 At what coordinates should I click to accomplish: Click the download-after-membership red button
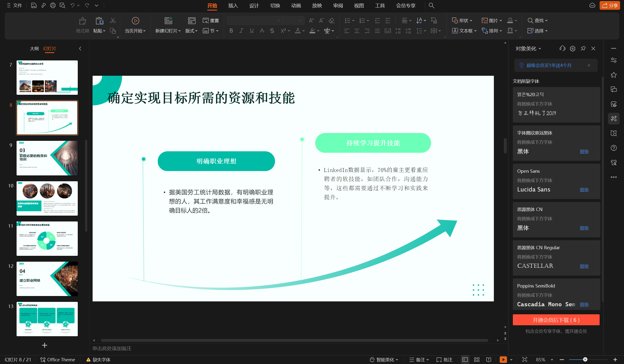coord(556,320)
